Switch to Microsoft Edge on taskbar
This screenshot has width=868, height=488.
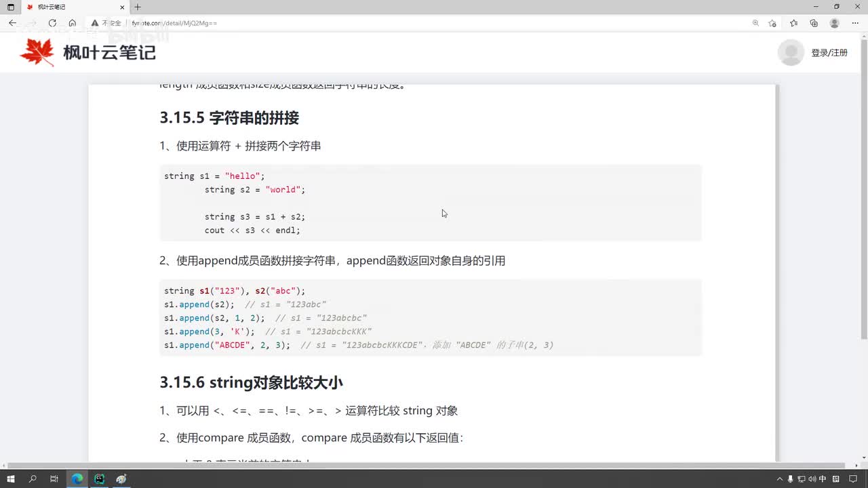tap(77, 479)
